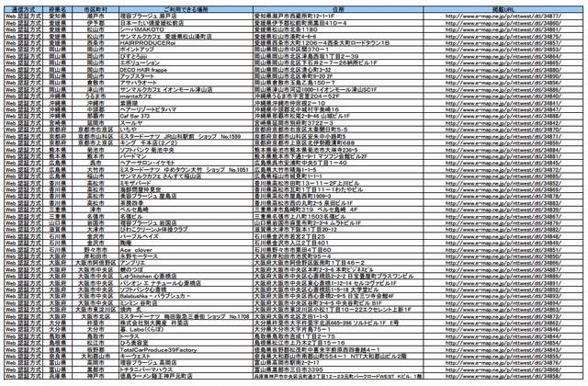Select the 大和郡山市 municipality cell
Viewport: 588px width, 386px height.
tap(96, 357)
